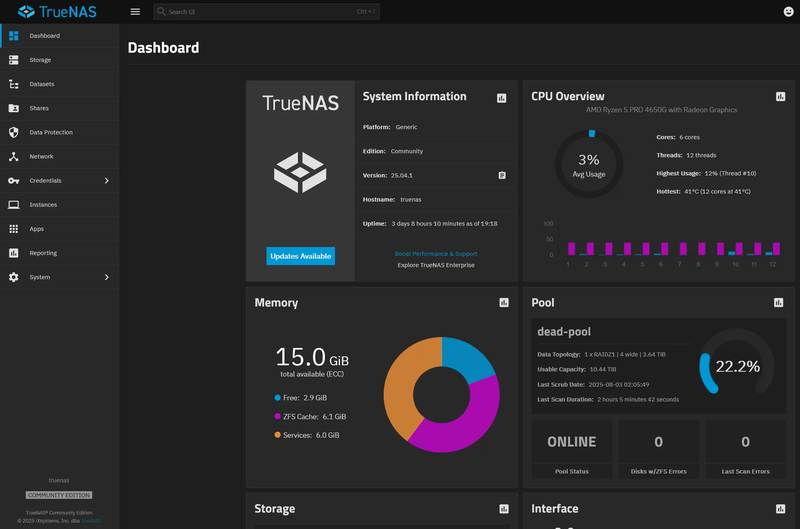Open Instances menu item
The image size is (800, 529).
coord(60,205)
